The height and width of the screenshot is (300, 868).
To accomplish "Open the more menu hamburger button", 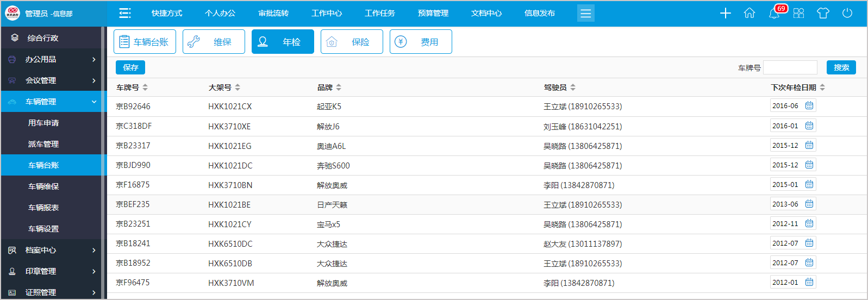I will click(x=585, y=14).
